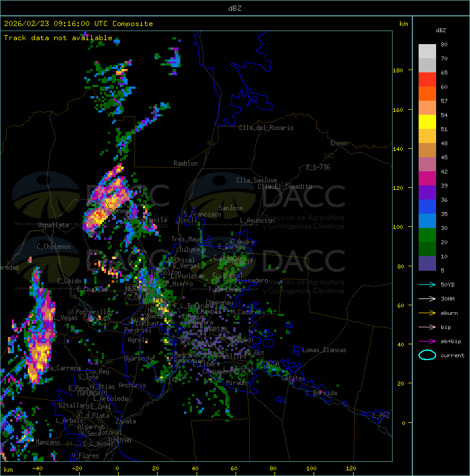Click the pink bip arrow in the legend
The image size is (470, 476).
click(427, 327)
